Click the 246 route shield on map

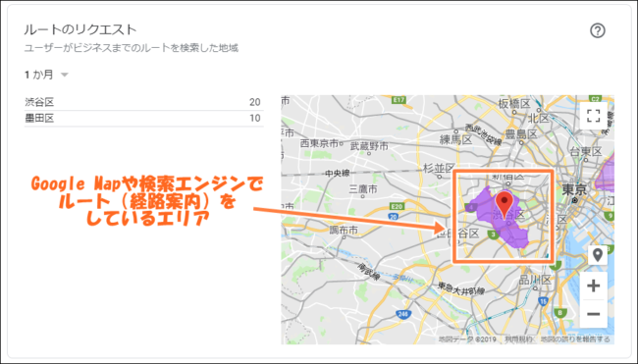402,314
